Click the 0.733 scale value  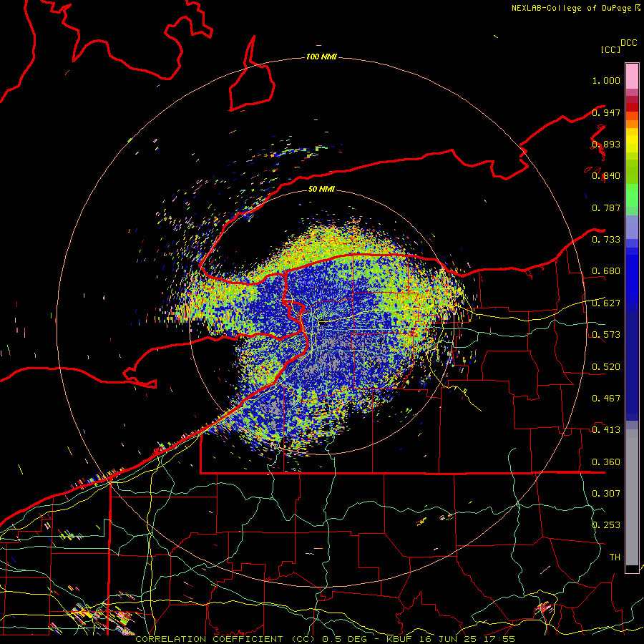pyautogui.click(x=606, y=240)
